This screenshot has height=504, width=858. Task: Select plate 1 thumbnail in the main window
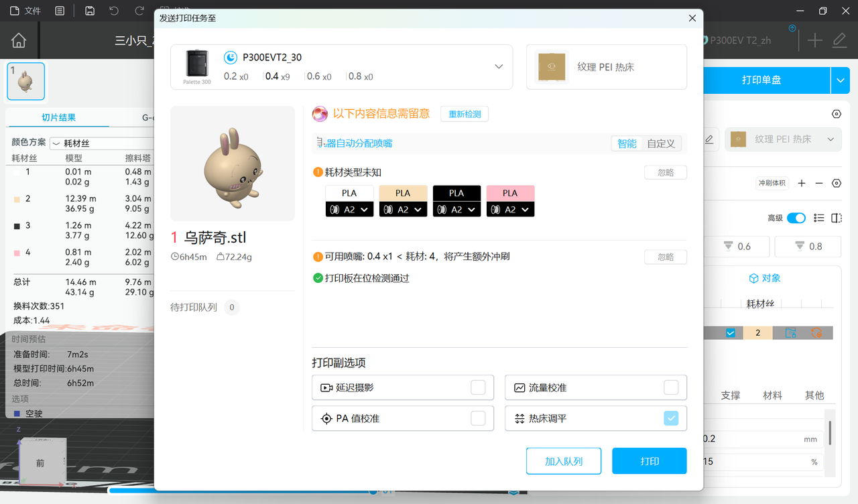click(26, 81)
